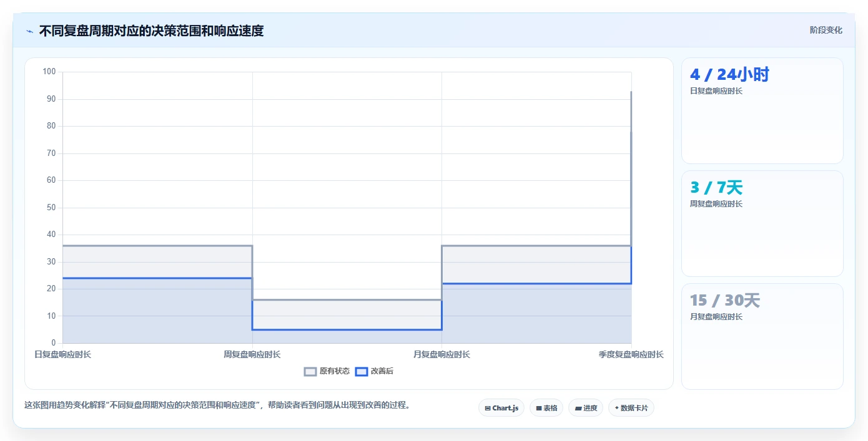Click the 周复盘响应时长 caption in second card
This screenshot has height=441, width=868.
(x=716, y=204)
